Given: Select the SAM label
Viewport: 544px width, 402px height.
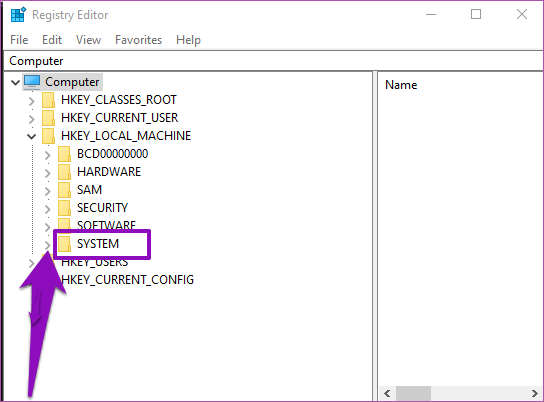Looking at the screenshot, I should [90, 190].
